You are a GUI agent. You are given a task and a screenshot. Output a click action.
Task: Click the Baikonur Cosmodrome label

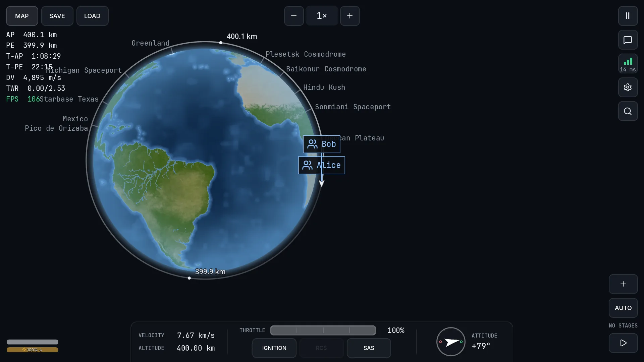click(x=326, y=69)
